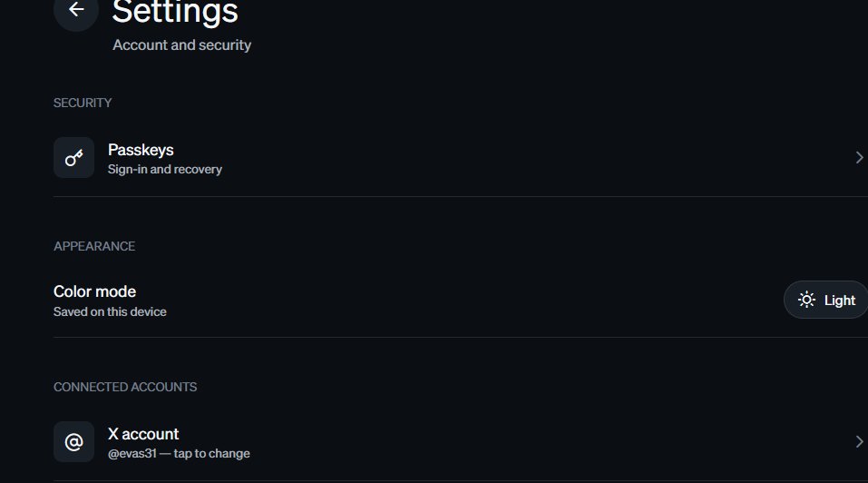
Task: Click the CONNECTED ACCOUNTS section header
Action: click(x=125, y=387)
